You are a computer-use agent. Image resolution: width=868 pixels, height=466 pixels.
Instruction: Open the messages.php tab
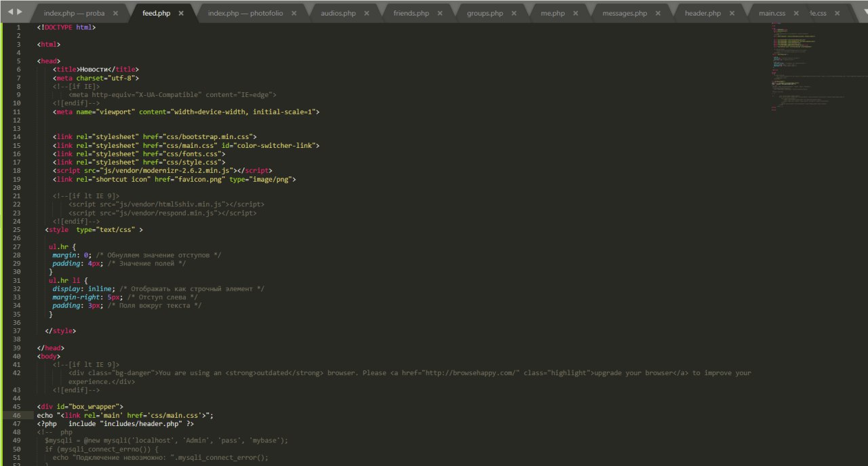[x=625, y=14]
